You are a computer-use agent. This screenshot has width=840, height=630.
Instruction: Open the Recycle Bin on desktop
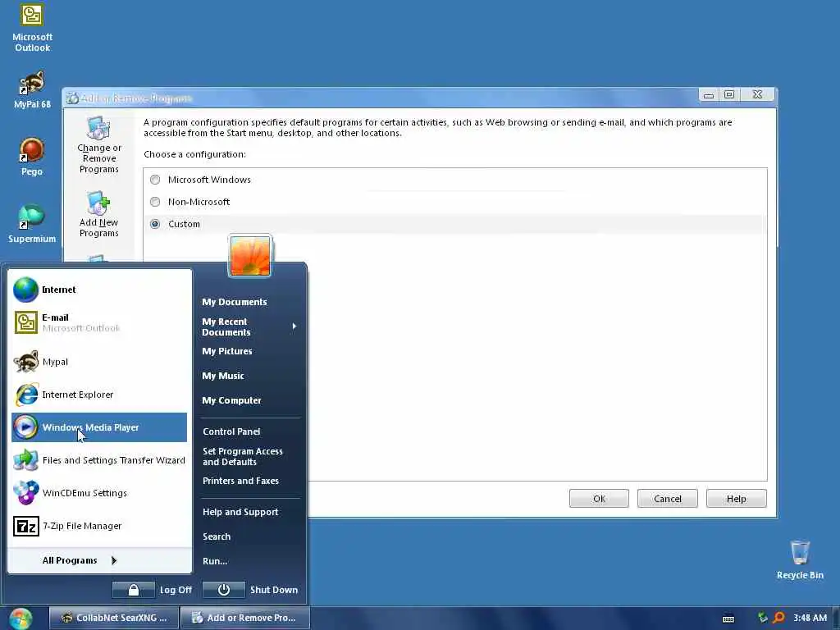click(800, 560)
